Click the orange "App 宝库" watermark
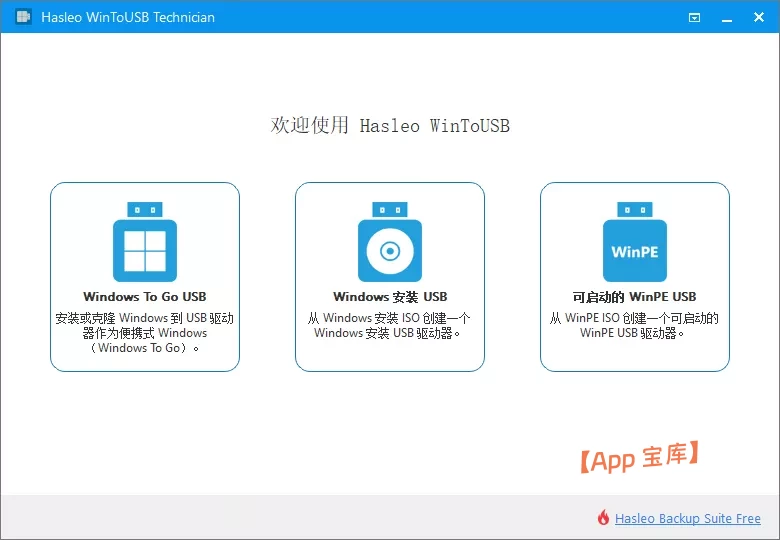Screen dimensions: 780x540 639,458
